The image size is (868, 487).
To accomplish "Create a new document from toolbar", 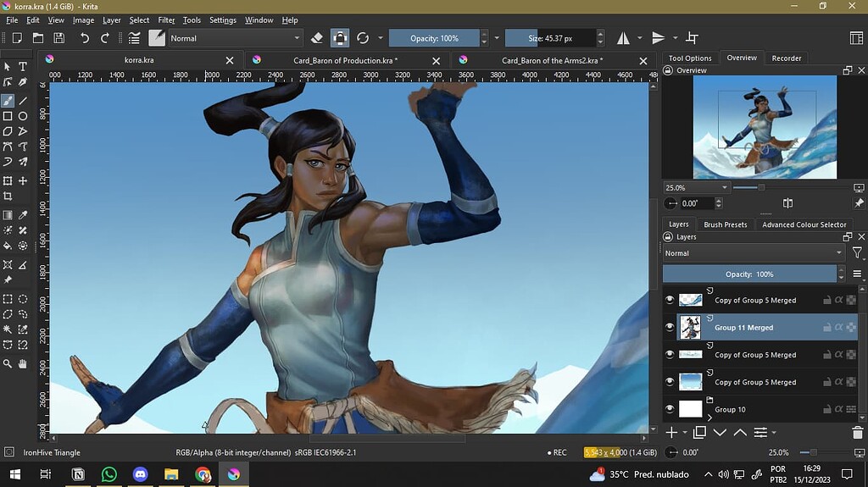I will [x=17, y=38].
